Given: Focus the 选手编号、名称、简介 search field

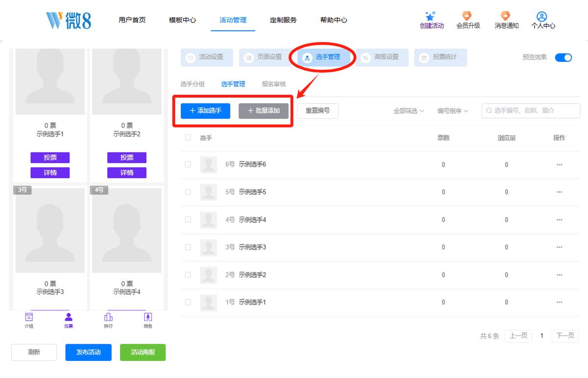Looking at the screenshot, I should 531,111.
